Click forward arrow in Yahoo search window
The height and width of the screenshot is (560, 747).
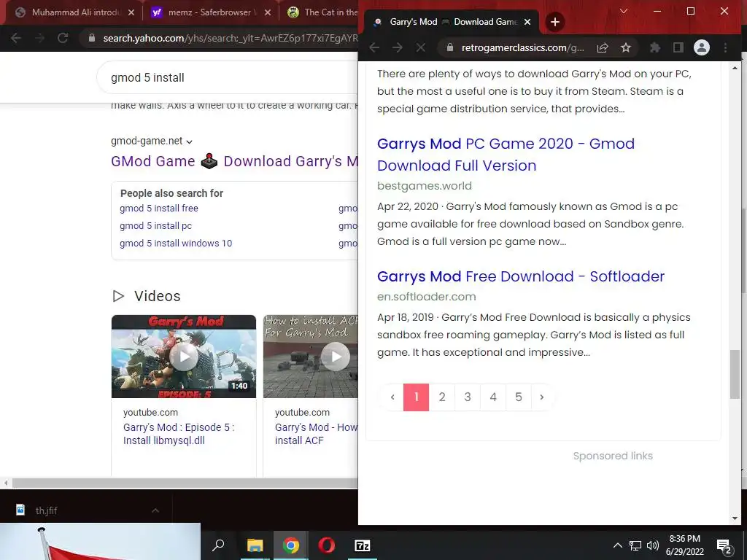(x=39, y=38)
